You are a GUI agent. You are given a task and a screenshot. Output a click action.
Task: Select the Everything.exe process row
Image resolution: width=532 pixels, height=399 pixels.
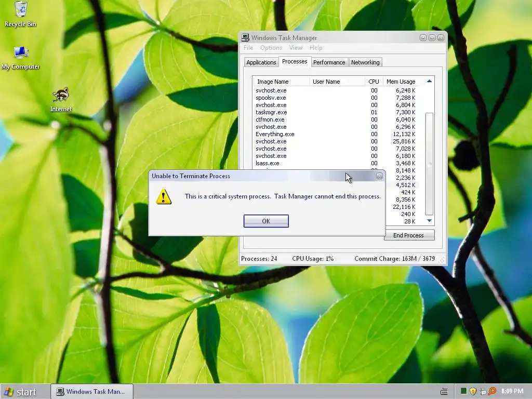336,134
